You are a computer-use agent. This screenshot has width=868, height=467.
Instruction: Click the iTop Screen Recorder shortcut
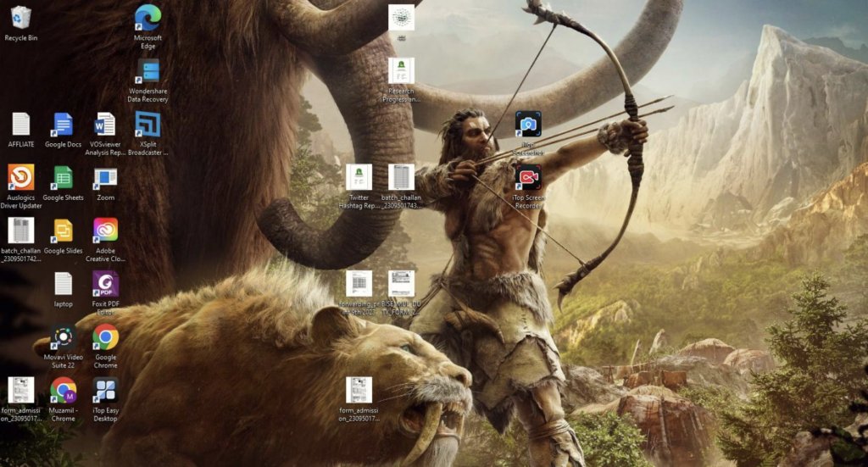[x=528, y=187]
